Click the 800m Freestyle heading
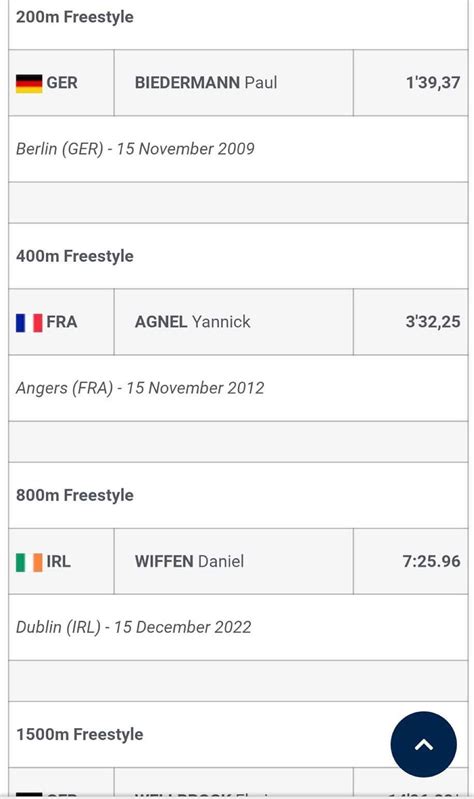Image resolution: width=474 pixels, height=799 pixels. (x=74, y=495)
